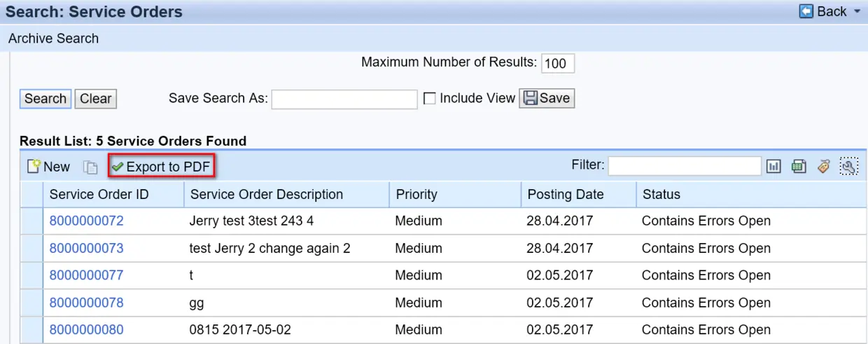Screen dimensions: 868x344
Task: Click the blue Back arrow icon
Action: [806, 11]
